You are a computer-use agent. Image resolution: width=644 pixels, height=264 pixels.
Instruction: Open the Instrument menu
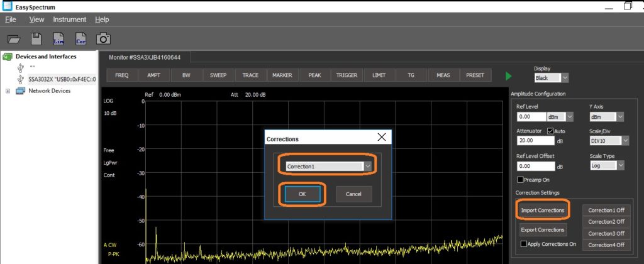coord(69,19)
